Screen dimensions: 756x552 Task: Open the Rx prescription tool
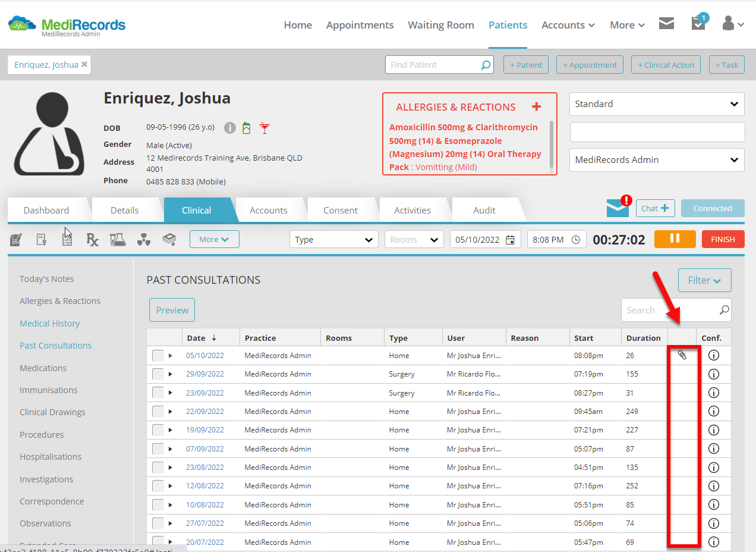[x=92, y=240]
